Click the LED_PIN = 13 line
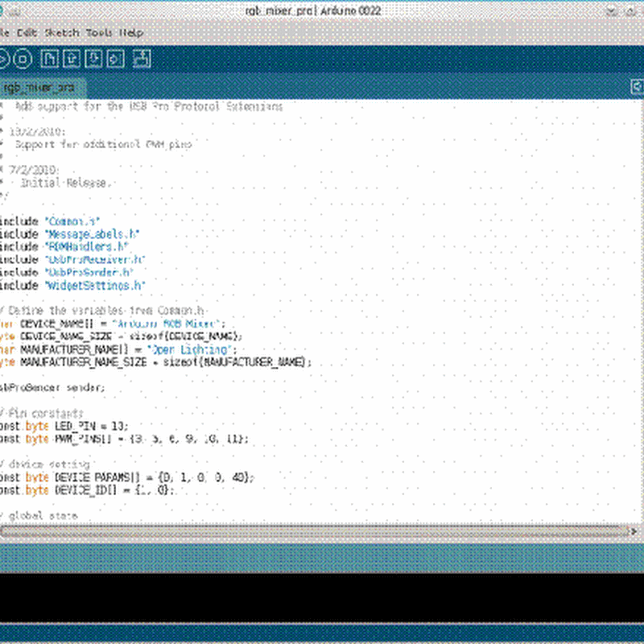 [64, 426]
